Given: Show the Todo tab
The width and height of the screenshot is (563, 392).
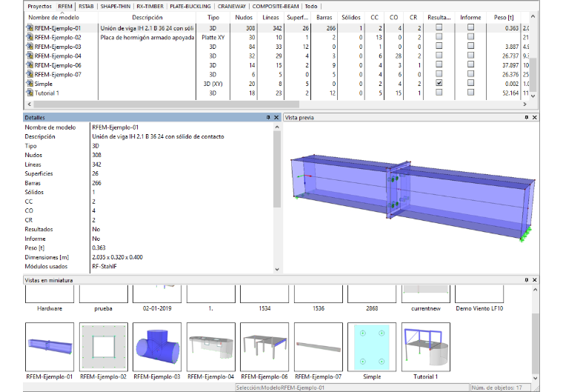Looking at the screenshot, I should coord(311,6).
